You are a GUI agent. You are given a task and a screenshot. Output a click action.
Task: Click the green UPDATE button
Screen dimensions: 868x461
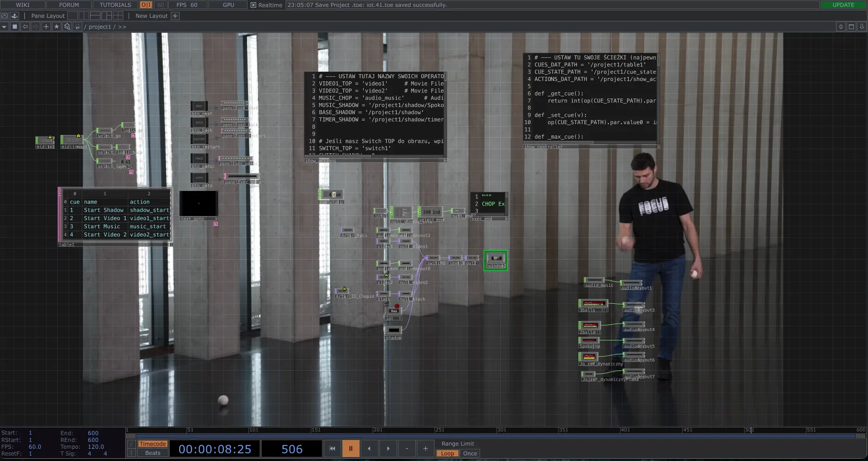click(843, 5)
